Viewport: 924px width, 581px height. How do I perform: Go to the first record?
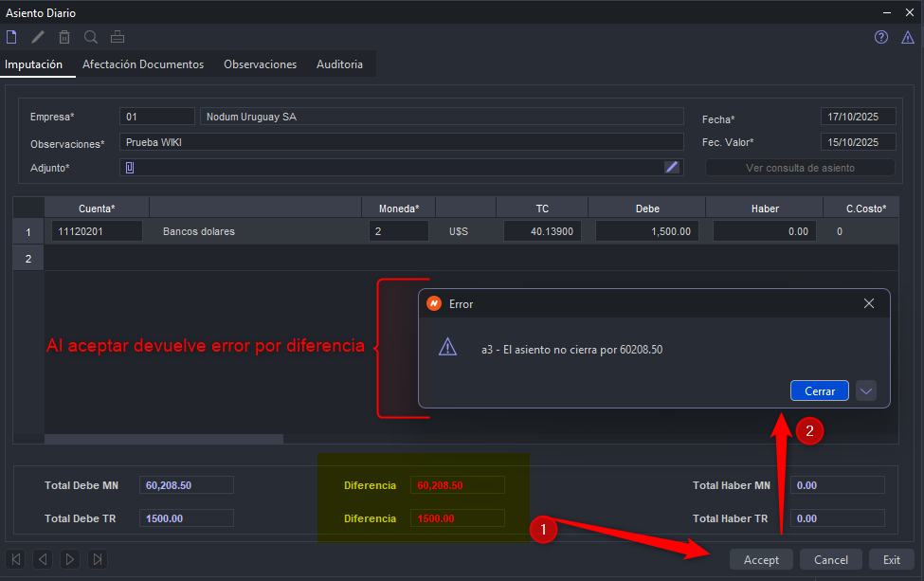(16, 559)
